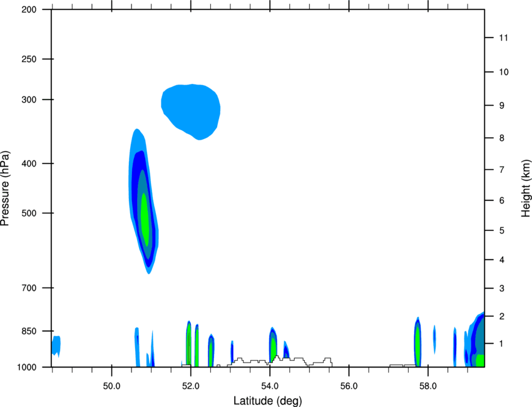Screen dimensions: 532x407
Task: Click height label 6 km
Action: 502,200
